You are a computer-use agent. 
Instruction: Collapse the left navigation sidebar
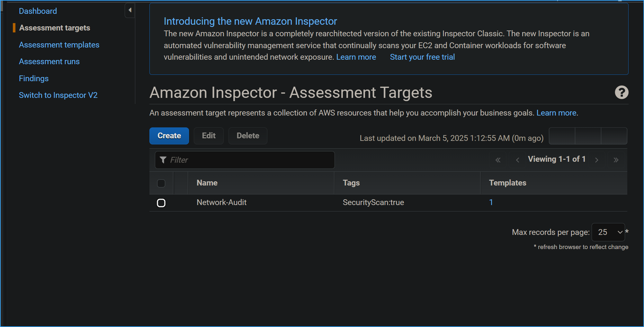[x=130, y=10]
